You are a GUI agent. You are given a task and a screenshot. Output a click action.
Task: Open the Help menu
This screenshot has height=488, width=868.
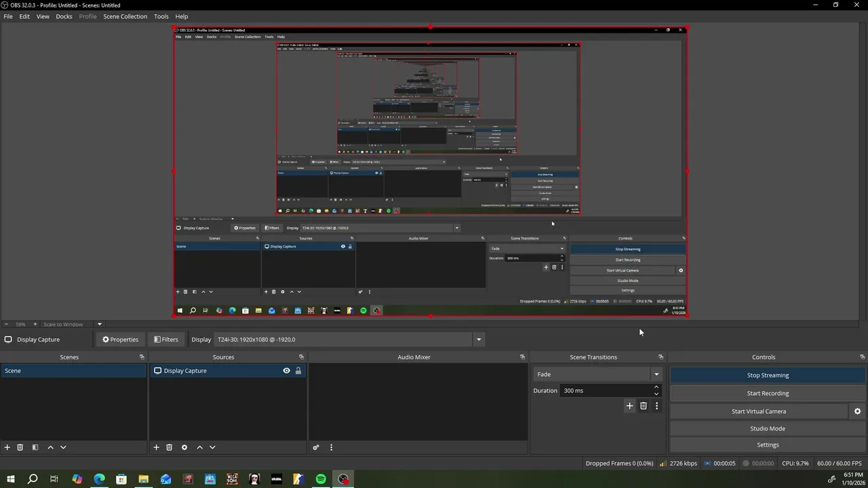click(x=182, y=16)
